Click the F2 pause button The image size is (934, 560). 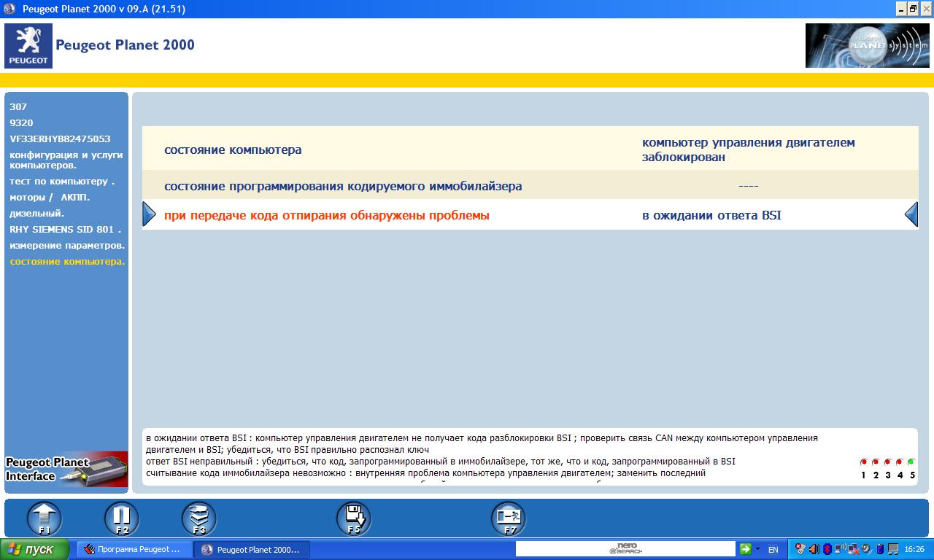121,519
